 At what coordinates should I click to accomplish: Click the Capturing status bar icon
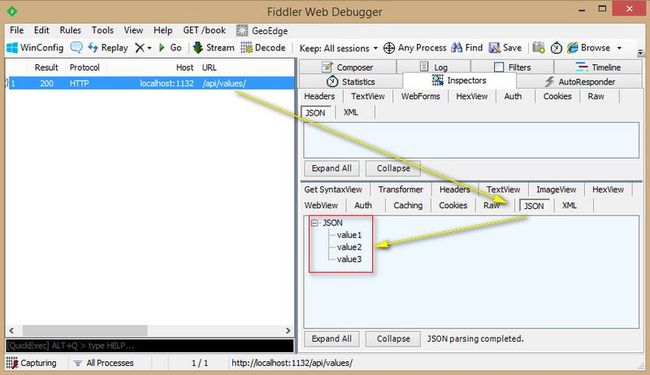pos(12,363)
